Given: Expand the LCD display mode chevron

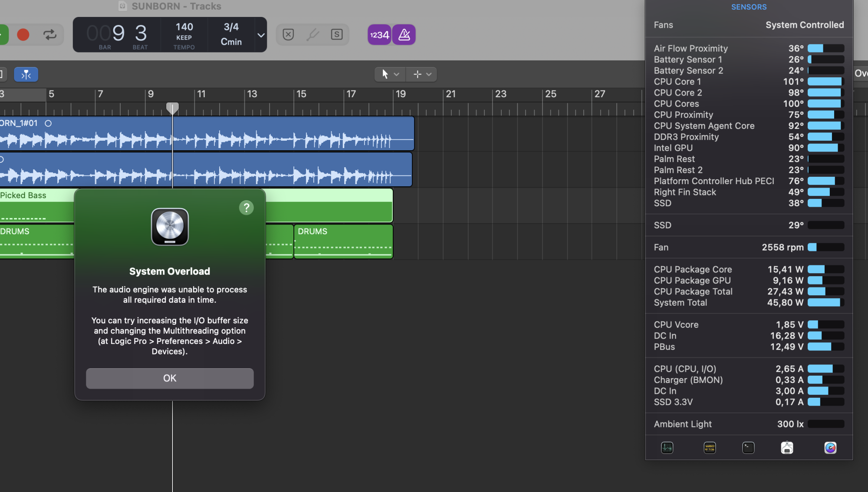Looking at the screenshot, I should [x=261, y=35].
